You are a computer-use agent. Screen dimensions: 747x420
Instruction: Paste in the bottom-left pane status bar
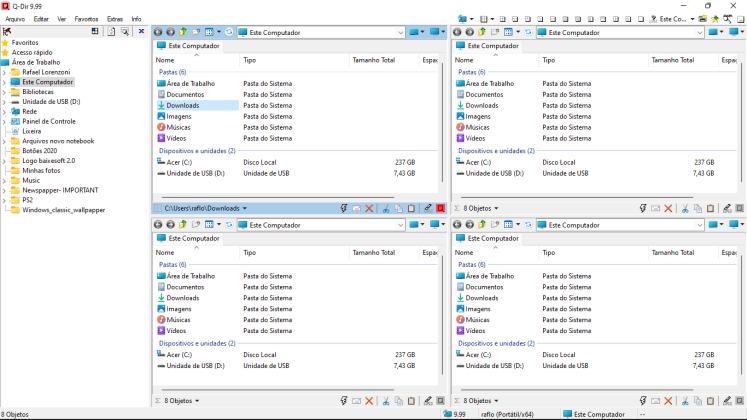pyautogui.click(x=412, y=401)
